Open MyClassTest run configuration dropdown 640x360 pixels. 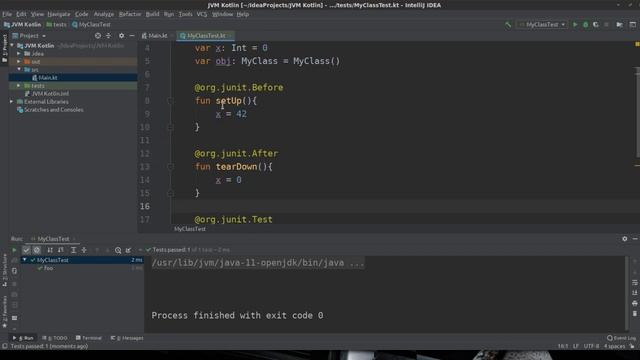[x=542, y=24]
